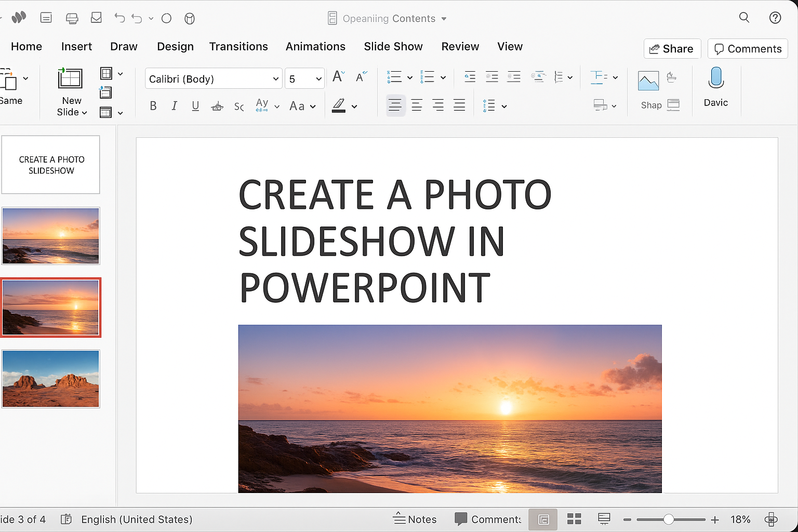Toggle strikethrough formatting
Viewport: 798px width, 532px height.
click(x=217, y=106)
